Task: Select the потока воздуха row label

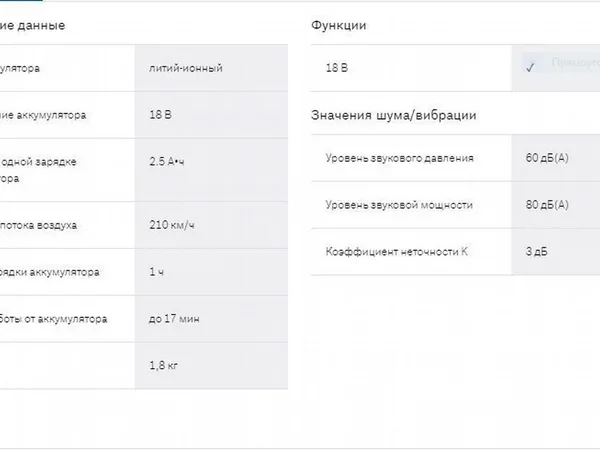Action: 38,225
